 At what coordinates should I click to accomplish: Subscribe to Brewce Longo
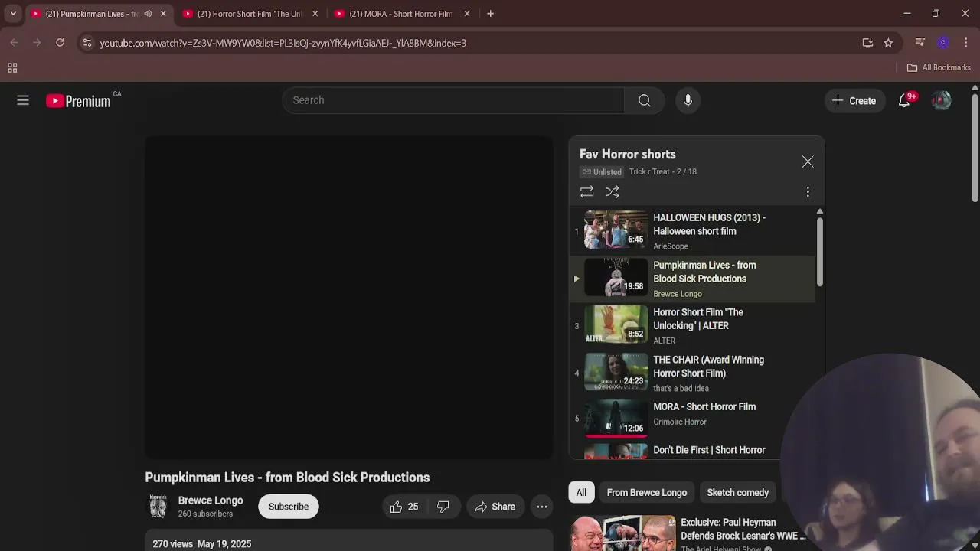289,507
